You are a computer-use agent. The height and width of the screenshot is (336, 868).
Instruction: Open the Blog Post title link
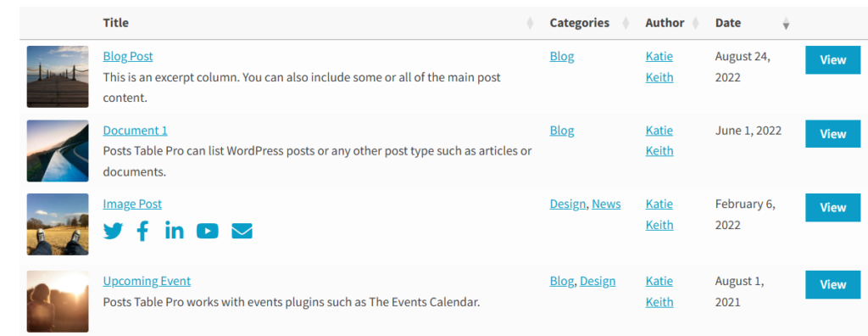pos(128,56)
